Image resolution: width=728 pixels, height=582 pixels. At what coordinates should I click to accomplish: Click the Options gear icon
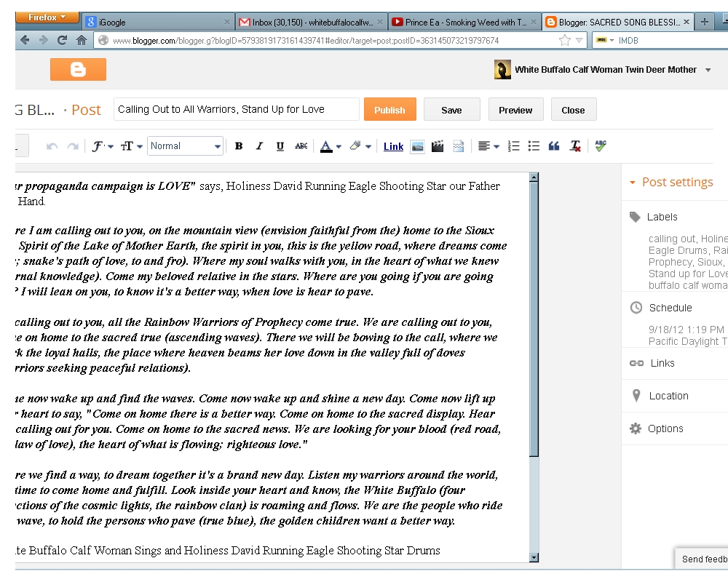[x=635, y=428]
